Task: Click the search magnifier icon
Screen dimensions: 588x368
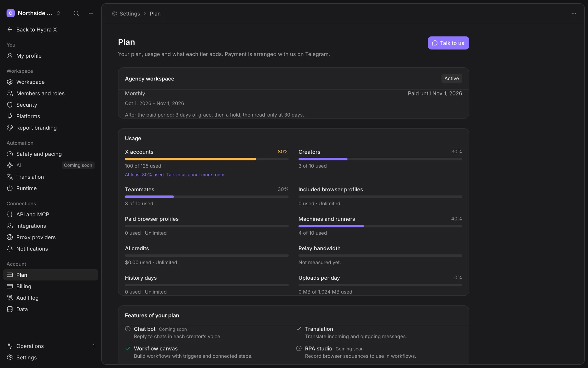Action: tap(76, 13)
